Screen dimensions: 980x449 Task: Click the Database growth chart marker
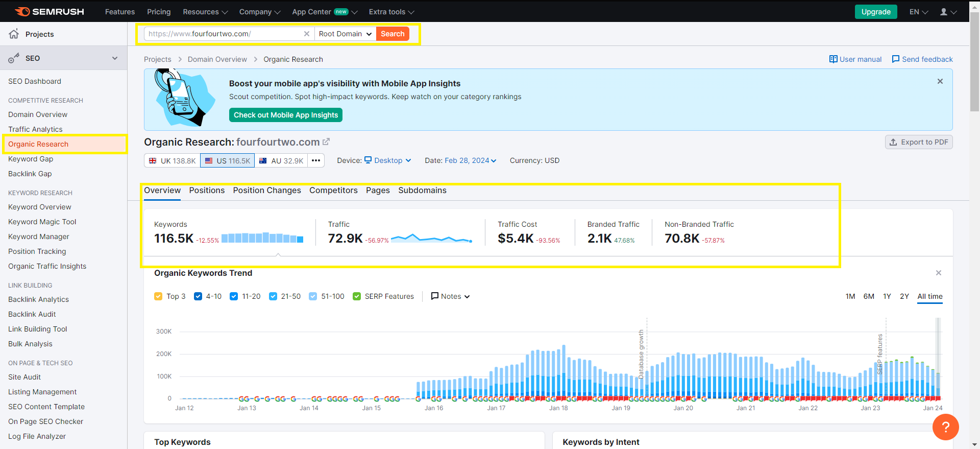coord(642,353)
